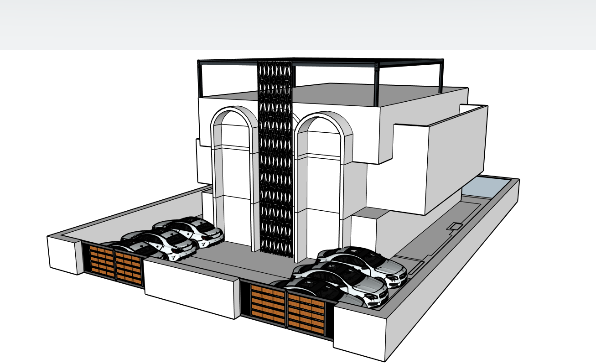Select the small drain hatch in the side yard

point(456,226)
